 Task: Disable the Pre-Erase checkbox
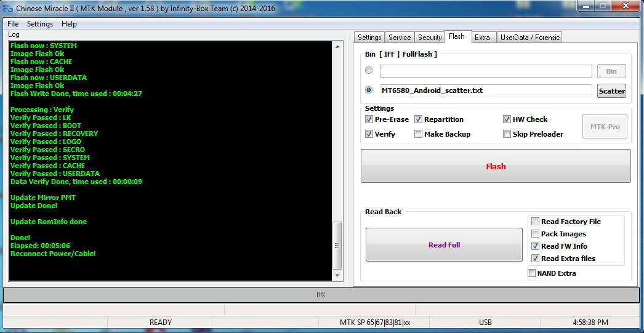point(369,119)
